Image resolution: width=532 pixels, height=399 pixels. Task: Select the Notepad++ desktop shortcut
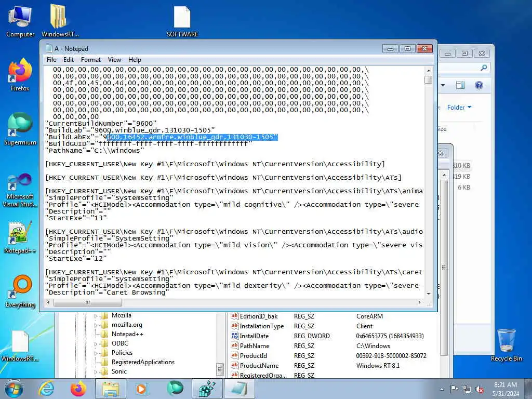tap(20, 237)
